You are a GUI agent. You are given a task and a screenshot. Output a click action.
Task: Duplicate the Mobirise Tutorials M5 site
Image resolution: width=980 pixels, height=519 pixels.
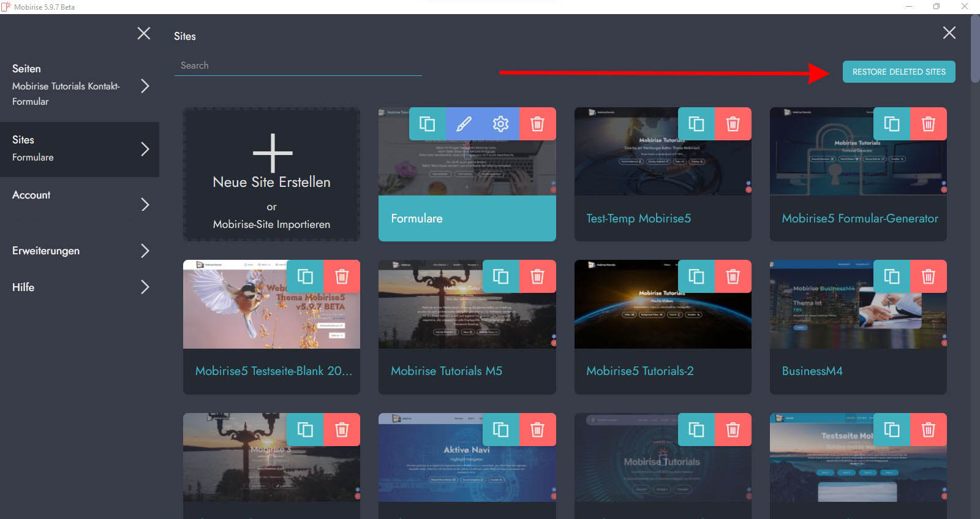point(500,276)
